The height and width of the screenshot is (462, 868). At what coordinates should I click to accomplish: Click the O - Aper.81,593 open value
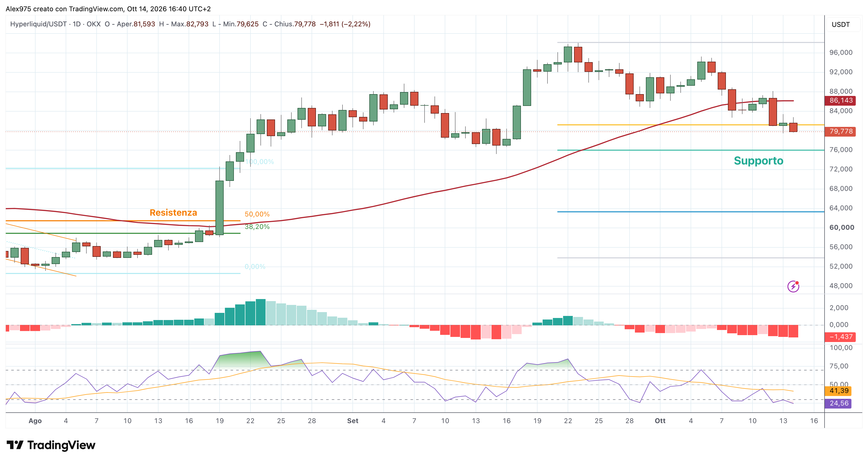pyautogui.click(x=130, y=24)
